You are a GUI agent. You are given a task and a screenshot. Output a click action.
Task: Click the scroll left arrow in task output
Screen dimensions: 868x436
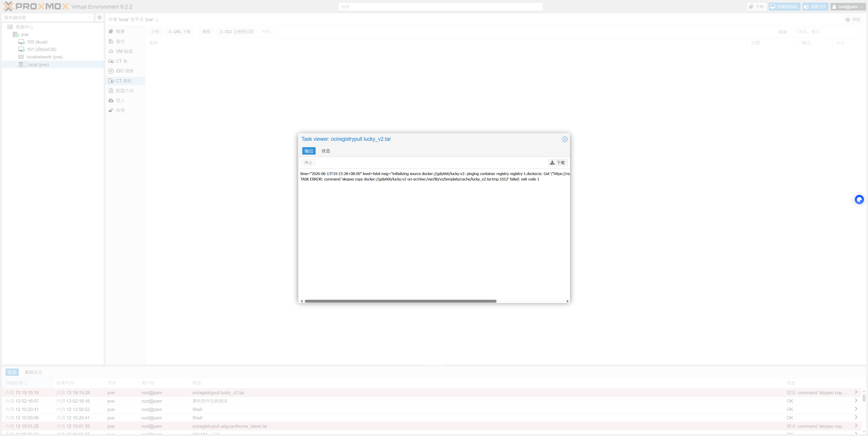[x=302, y=301]
